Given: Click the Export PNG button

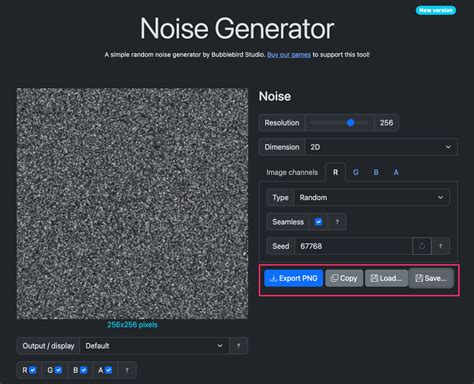Looking at the screenshot, I should tap(293, 278).
